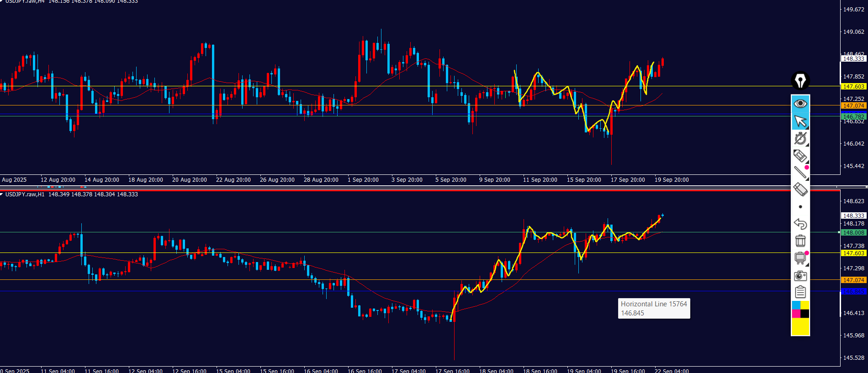Viewport: 868px width, 373px height.
Task: Select the highlighter pen tool
Action: (800, 156)
